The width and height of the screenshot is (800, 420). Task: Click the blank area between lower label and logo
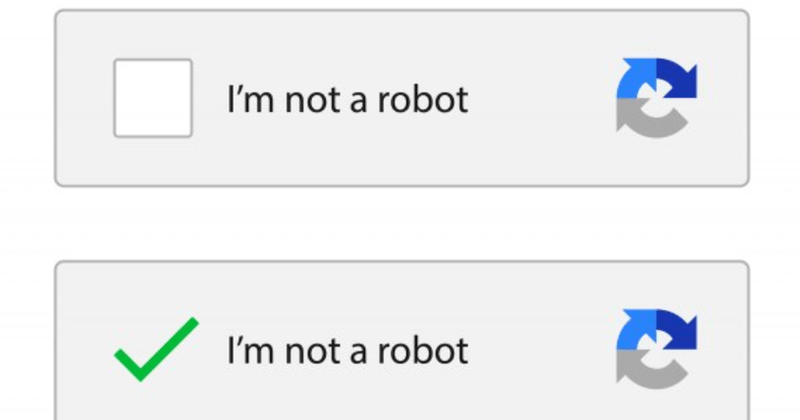(x=540, y=350)
